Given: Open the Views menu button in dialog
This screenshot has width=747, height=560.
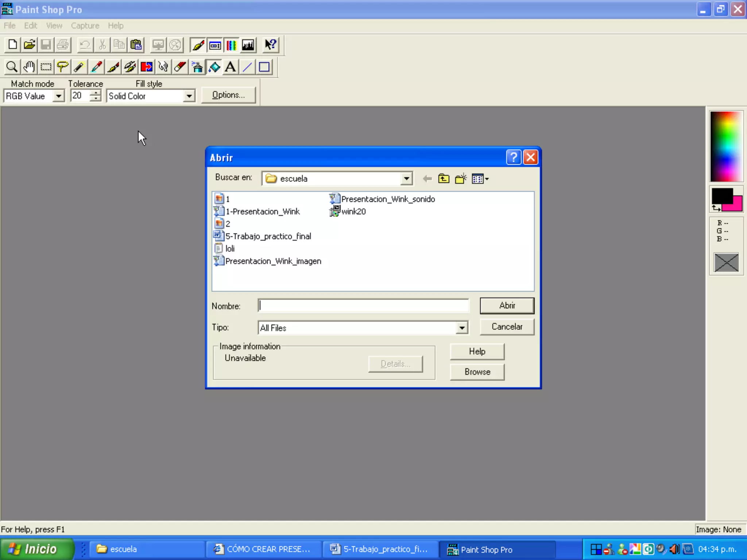Looking at the screenshot, I should coord(480,179).
